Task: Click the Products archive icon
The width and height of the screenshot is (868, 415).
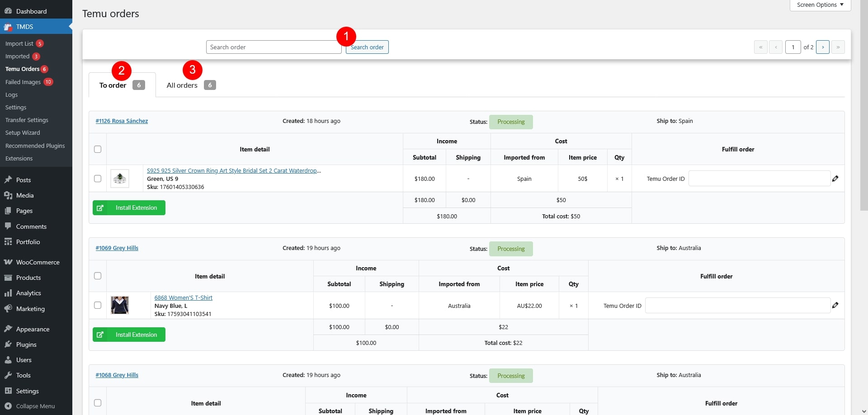Action: 8,278
